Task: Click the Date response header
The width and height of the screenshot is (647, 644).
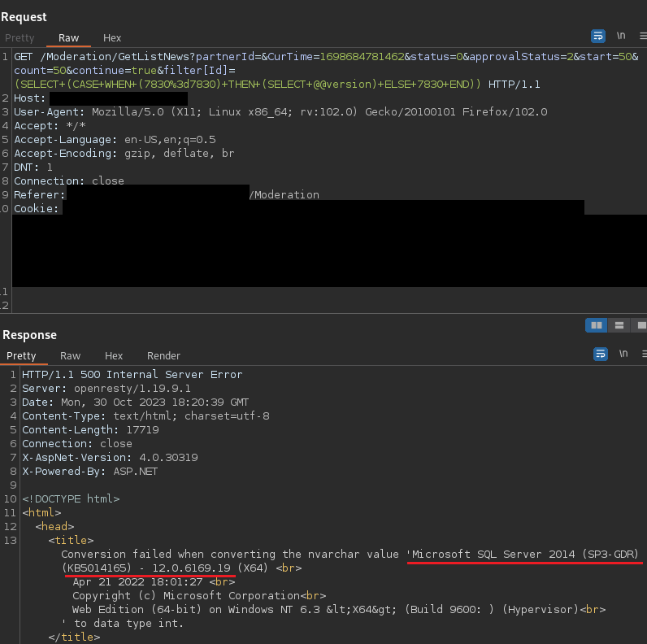Action: (136, 402)
